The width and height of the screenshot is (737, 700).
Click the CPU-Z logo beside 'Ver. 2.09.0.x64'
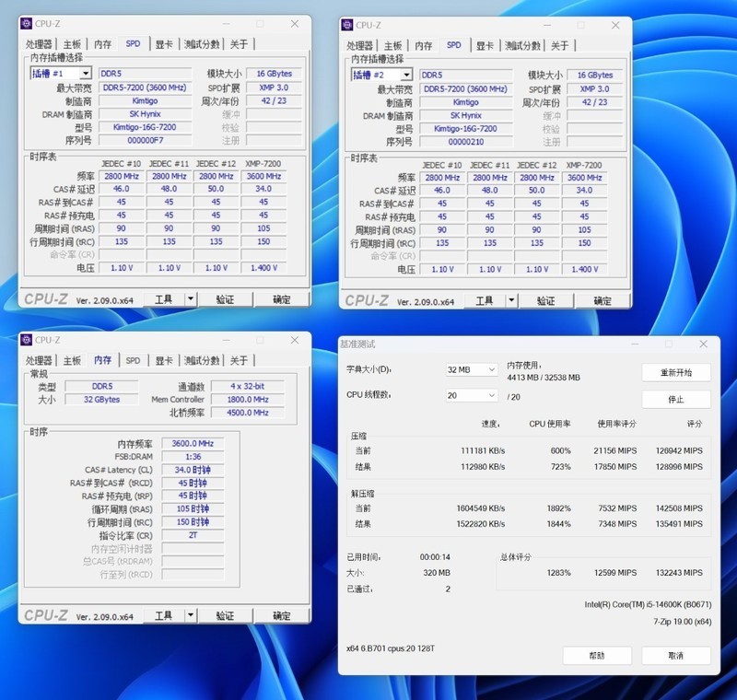click(48, 299)
